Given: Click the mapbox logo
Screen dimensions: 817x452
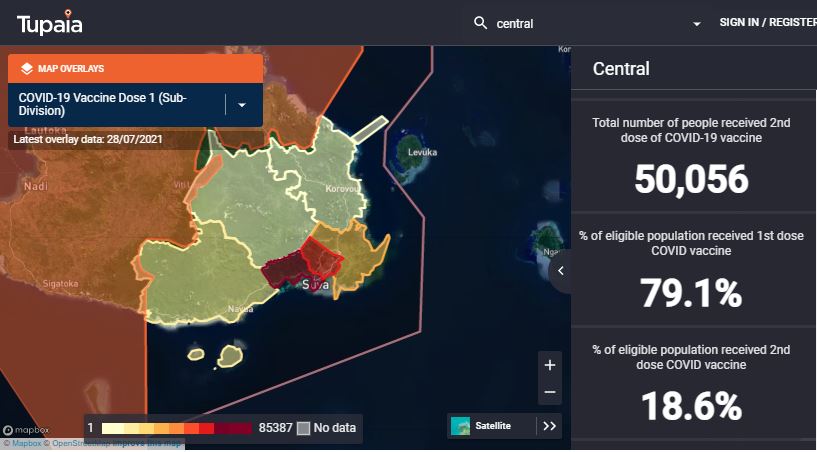Looking at the screenshot, I should click(x=26, y=431).
